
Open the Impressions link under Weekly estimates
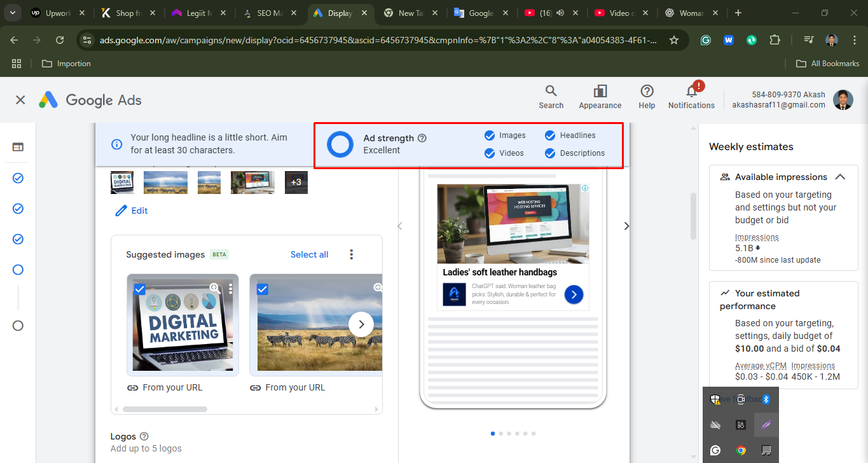click(757, 237)
